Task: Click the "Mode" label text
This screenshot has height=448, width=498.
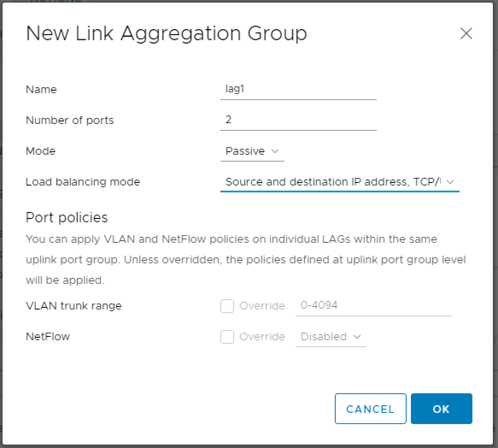Action: pyautogui.click(x=41, y=151)
